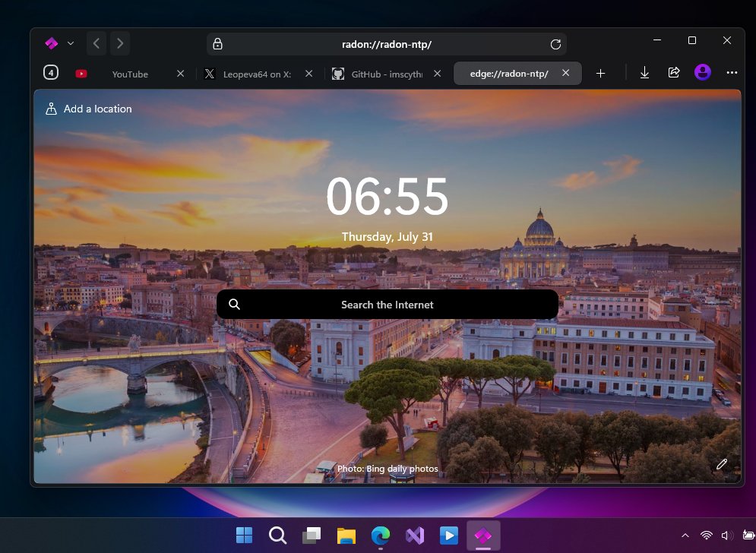Click the magnifier icon in search box
Viewport: 756px width, 553px height.
click(x=234, y=304)
